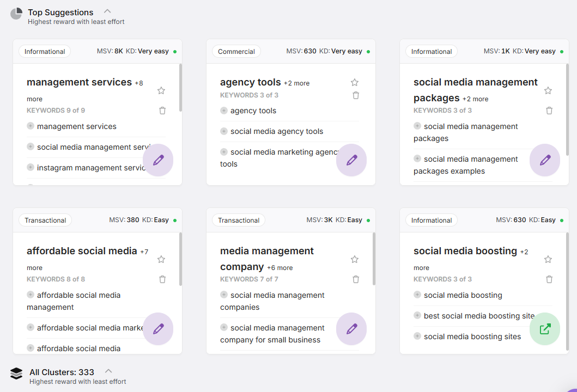Click the layers icon beside All Clusters
This screenshot has width=577, height=392.
[x=16, y=373]
